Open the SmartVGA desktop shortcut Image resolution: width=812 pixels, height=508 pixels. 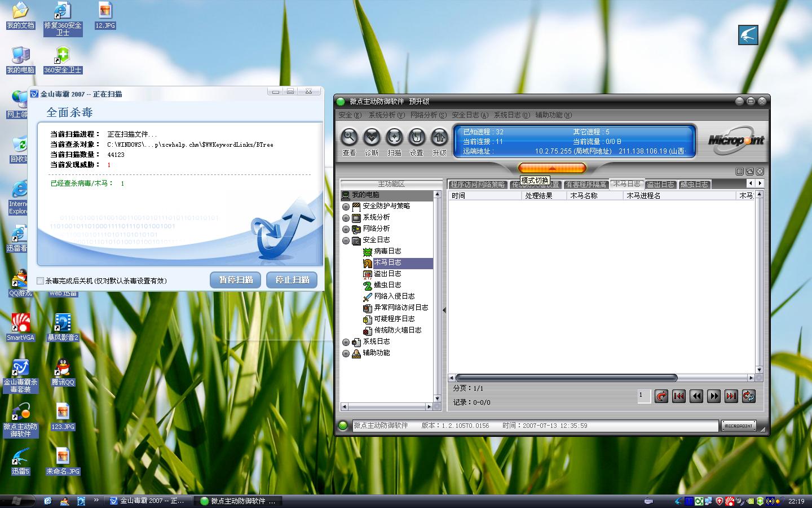tap(20, 327)
